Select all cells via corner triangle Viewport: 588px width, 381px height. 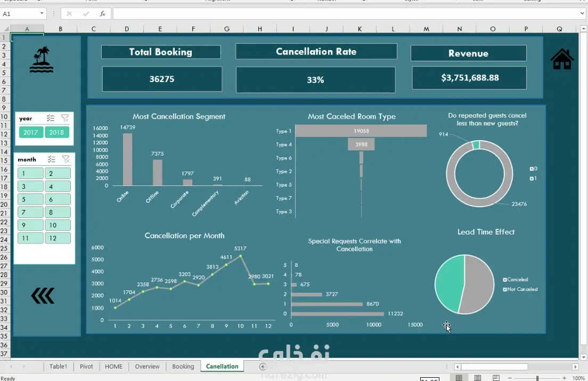click(x=6, y=29)
